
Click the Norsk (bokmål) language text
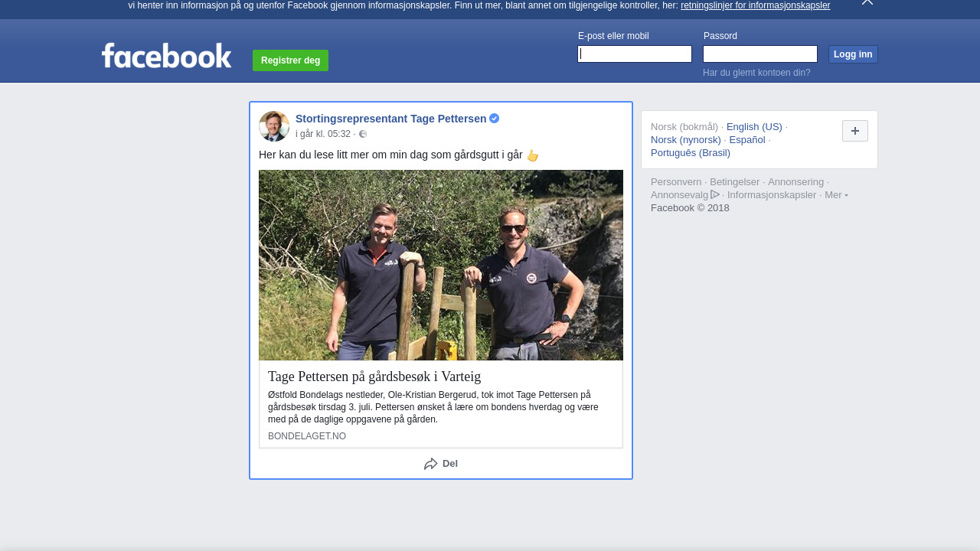[684, 127]
